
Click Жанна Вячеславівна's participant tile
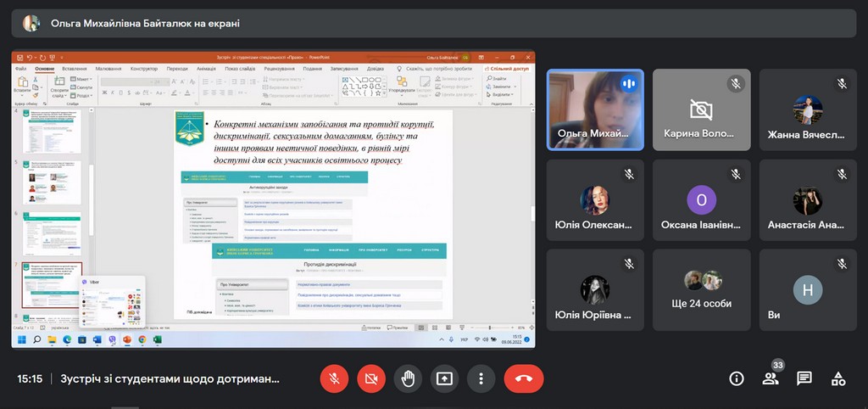tap(807, 109)
